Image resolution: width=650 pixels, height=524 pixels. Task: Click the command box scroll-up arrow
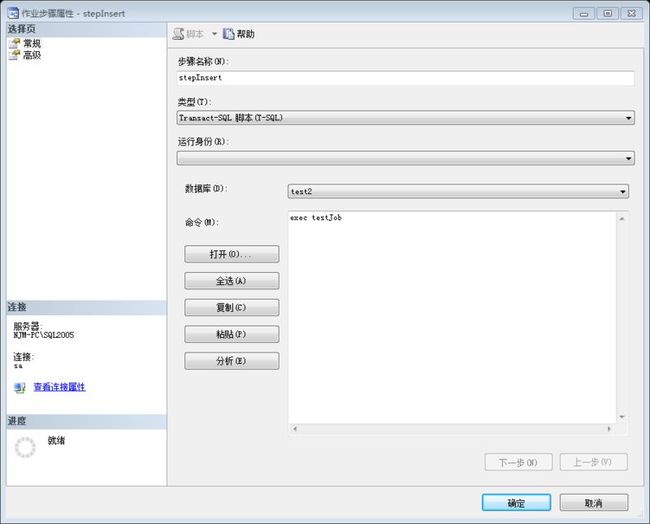(622, 218)
